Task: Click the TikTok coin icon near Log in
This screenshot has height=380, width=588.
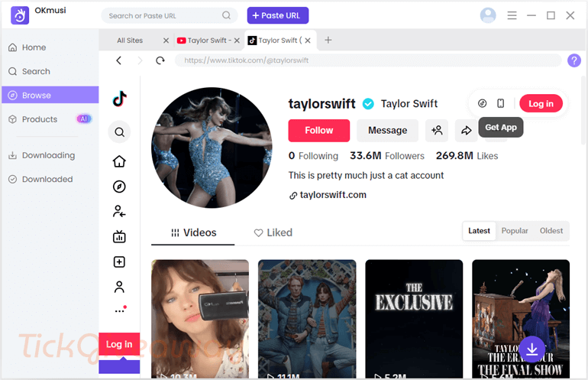Action: click(483, 103)
